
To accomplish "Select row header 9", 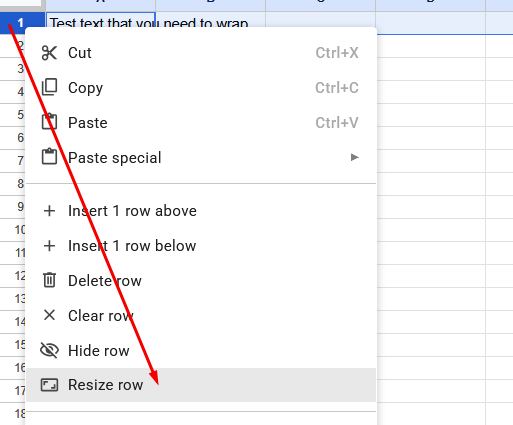I will (x=13, y=207).
